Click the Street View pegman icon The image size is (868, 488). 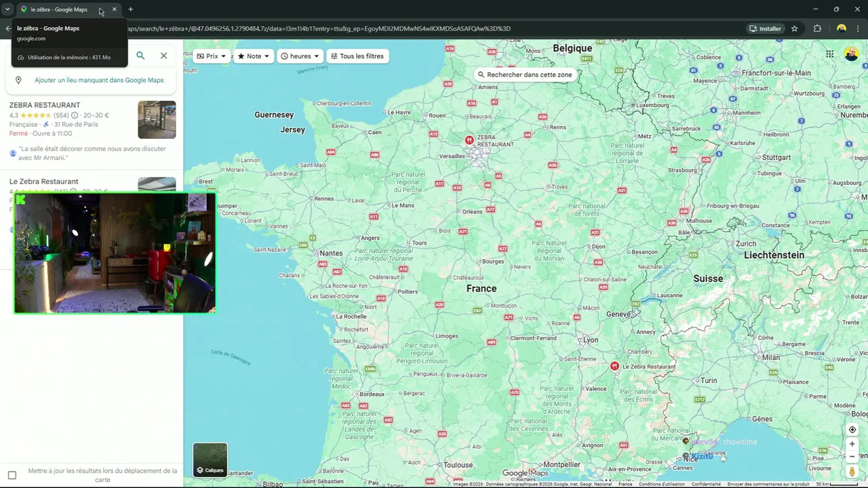click(x=852, y=471)
